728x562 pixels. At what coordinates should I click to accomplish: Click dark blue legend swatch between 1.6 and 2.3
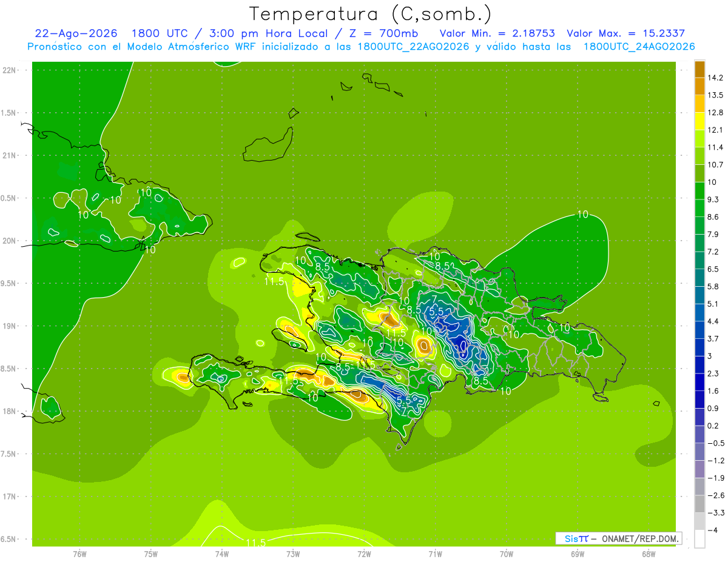tap(699, 382)
